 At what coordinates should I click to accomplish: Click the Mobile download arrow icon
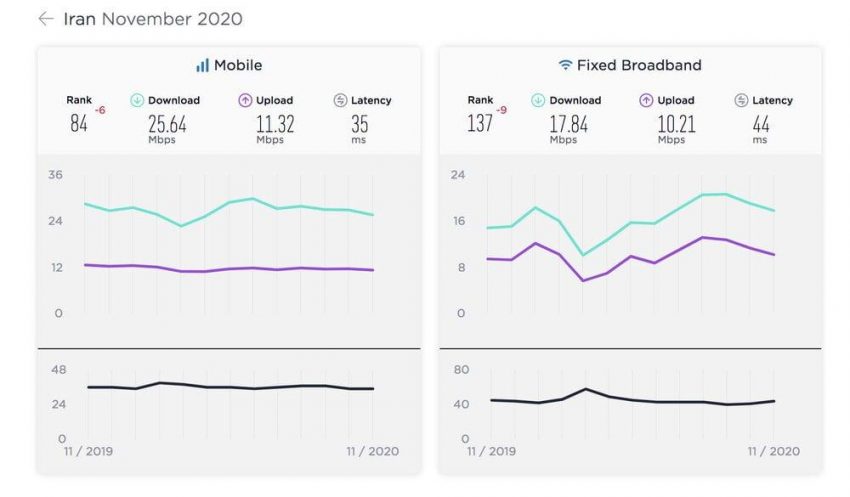137,100
